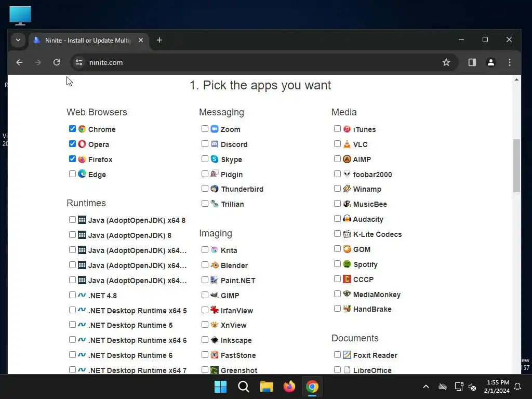The height and width of the screenshot is (399, 532).
Task: Uncheck the Opera checkbox
Action: (x=72, y=143)
